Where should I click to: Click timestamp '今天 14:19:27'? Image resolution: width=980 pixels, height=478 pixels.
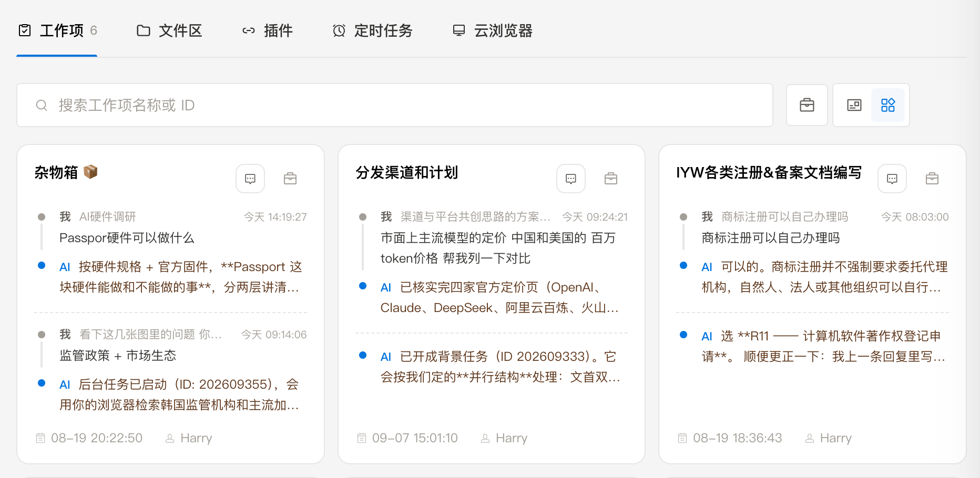pyautogui.click(x=275, y=217)
